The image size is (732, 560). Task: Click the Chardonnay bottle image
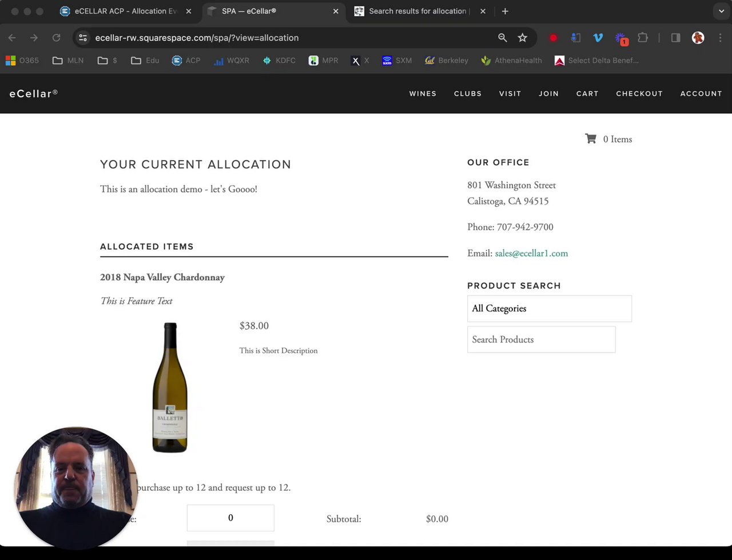pos(170,387)
